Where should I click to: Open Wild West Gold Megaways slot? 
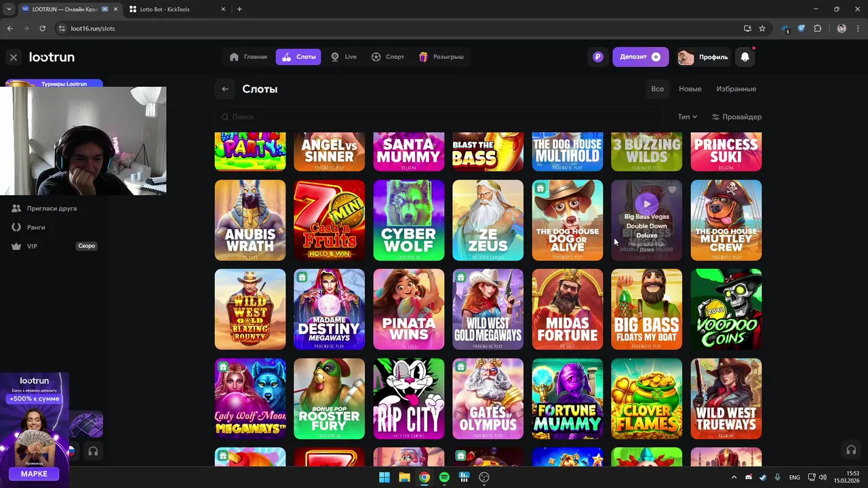(488, 310)
